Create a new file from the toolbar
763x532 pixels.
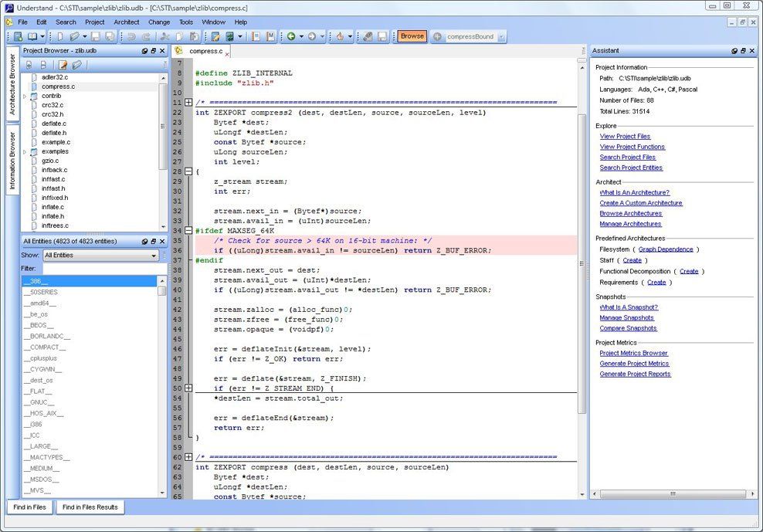click(60, 36)
